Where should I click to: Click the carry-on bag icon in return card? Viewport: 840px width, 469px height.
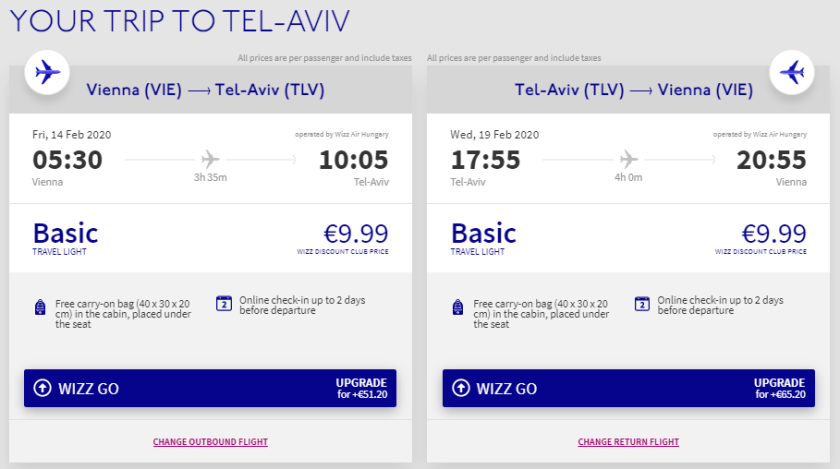pyautogui.click(x=458, y=307)
